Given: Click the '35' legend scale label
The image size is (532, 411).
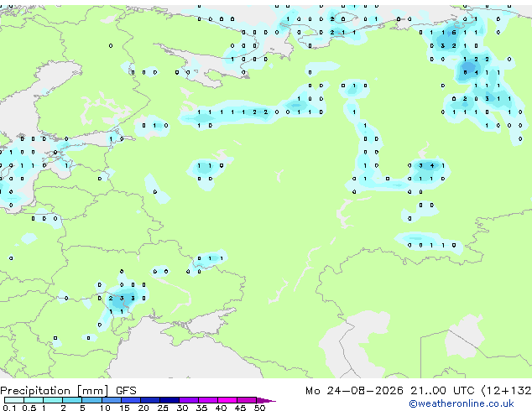Looking at the screenshot, I should [x=201, y=408].
